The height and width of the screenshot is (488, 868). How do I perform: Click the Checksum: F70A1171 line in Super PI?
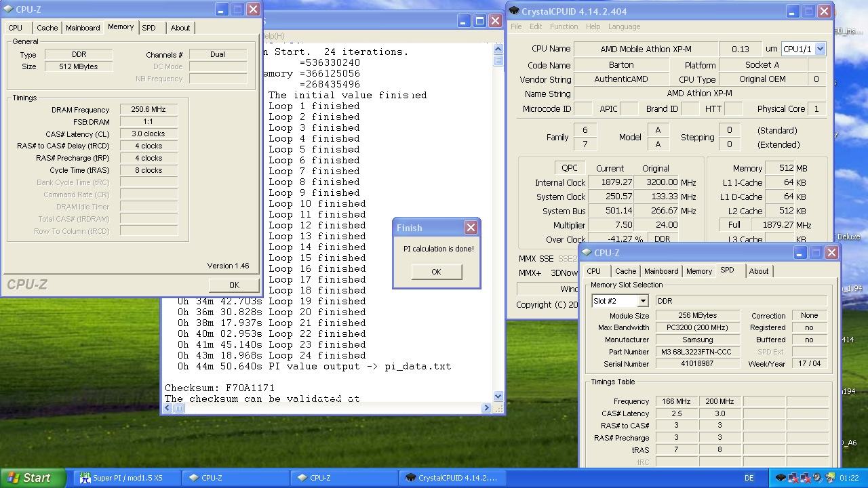(x=220, y=388)
